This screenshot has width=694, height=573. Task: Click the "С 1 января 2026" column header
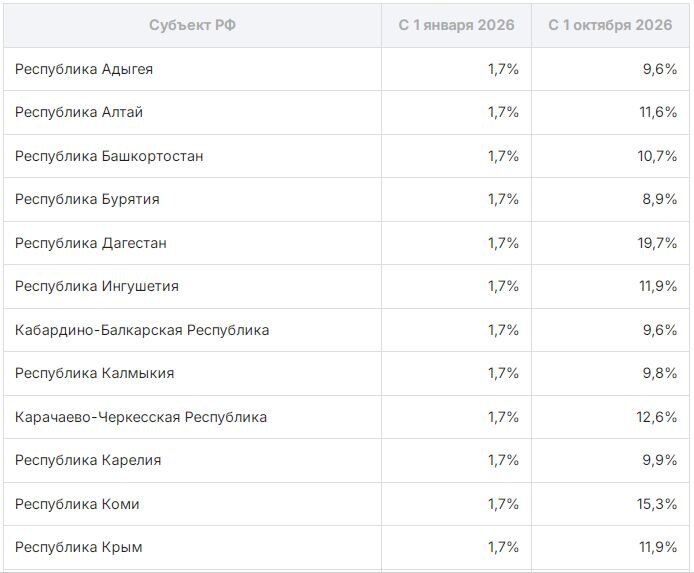pyautogui.click(x=456, y=25)
